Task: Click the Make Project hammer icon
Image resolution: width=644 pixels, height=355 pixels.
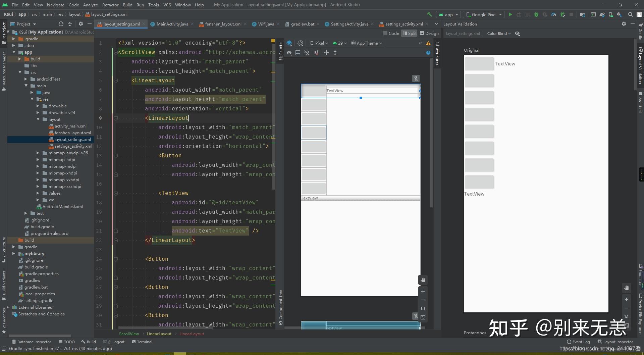Action: (429, 14)
